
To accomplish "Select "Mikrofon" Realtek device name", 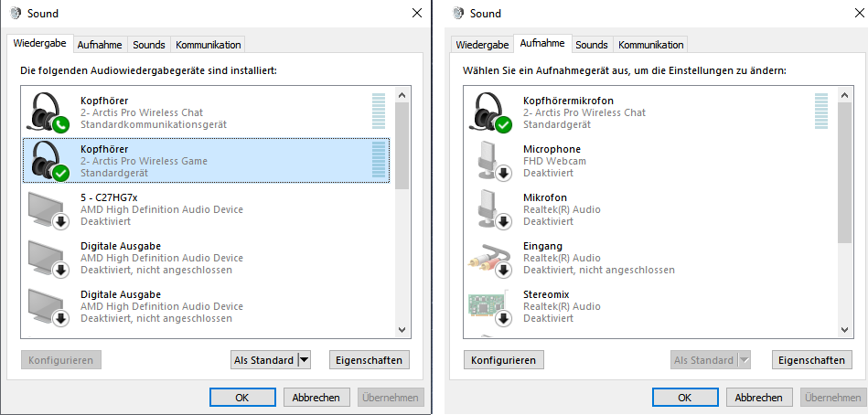I will 545,197.
